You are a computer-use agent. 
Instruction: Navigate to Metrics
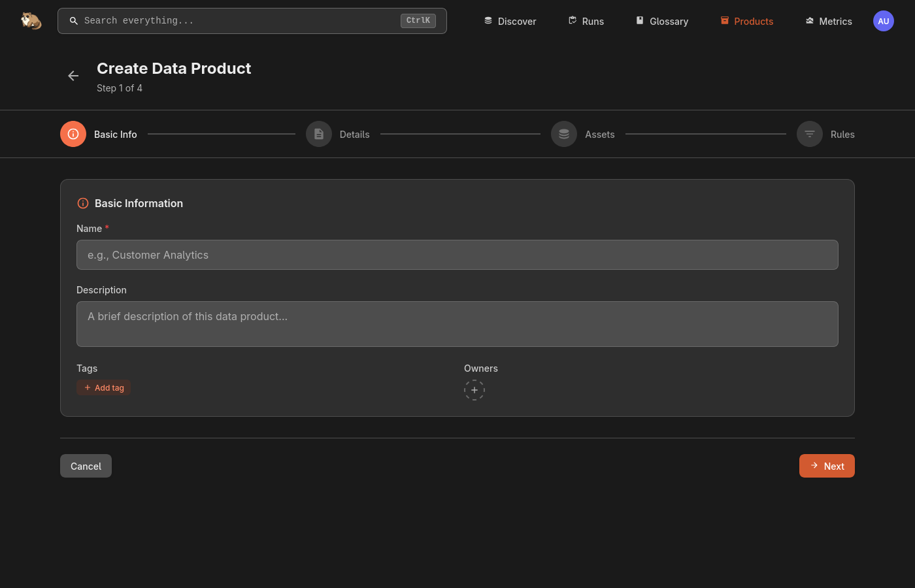pyautogui.click(x=828, y=21)
